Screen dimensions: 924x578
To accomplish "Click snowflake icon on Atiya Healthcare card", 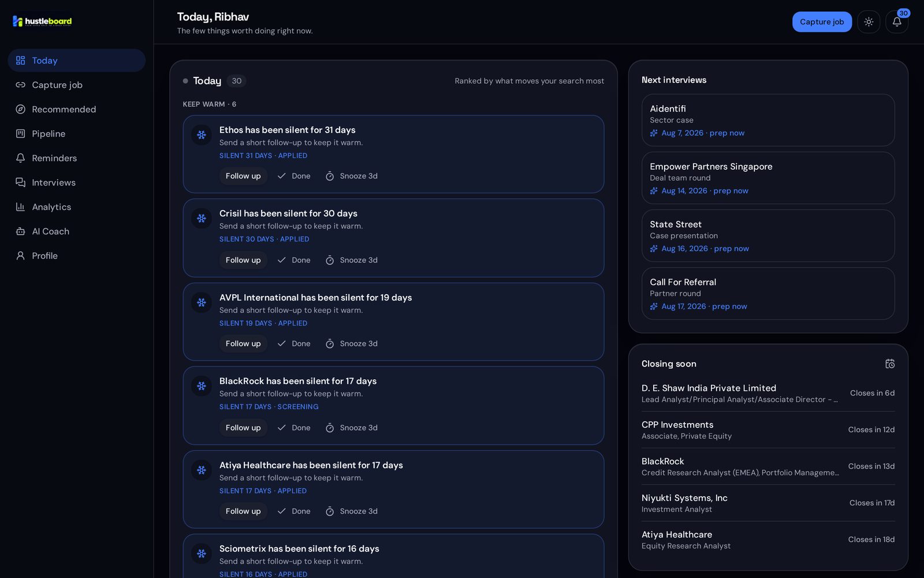I will (202, 470).
